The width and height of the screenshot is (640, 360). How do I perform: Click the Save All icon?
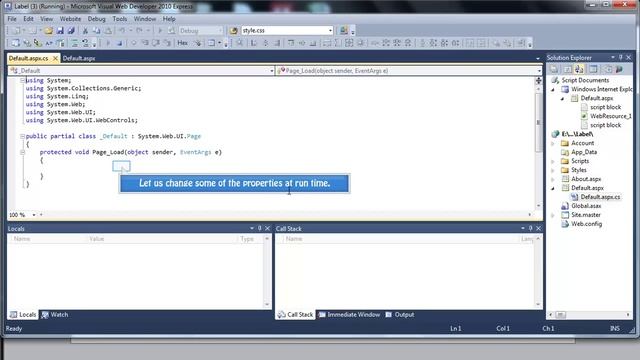(71, 31)
